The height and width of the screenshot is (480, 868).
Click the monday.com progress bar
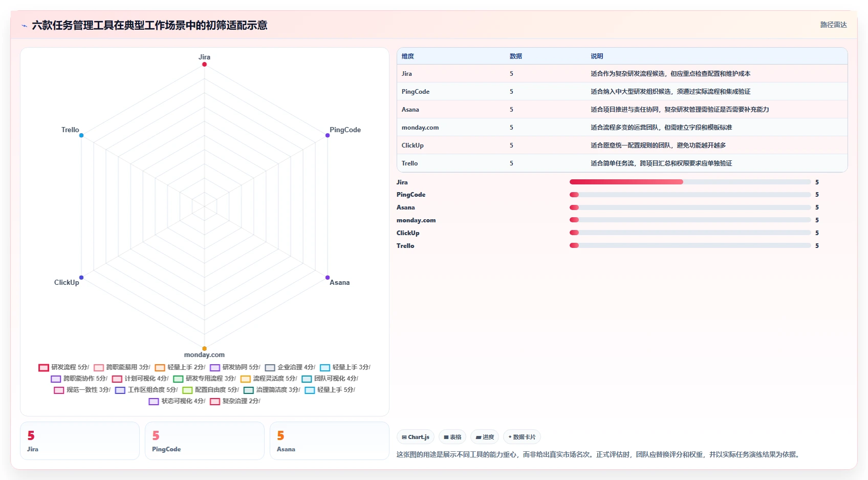(x=690, y=220)
